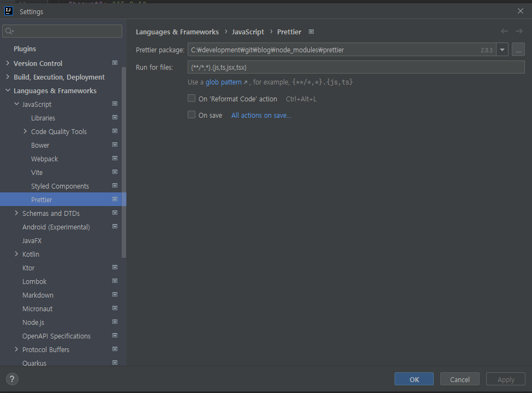Enable Prettier on 'Reformat Code' action
Screen dimensions: 532x393
192,99
